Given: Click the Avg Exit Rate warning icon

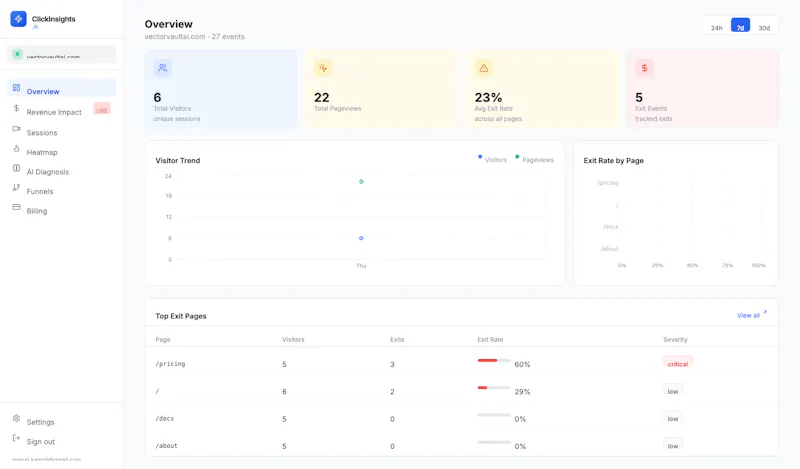Looking at the screenshot, I should [x=484, y=68].
